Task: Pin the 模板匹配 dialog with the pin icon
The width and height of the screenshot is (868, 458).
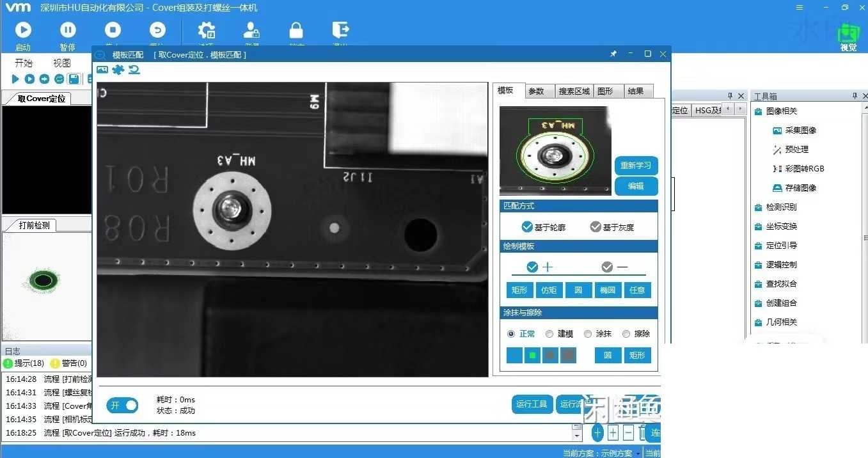Action: point(613,54)
